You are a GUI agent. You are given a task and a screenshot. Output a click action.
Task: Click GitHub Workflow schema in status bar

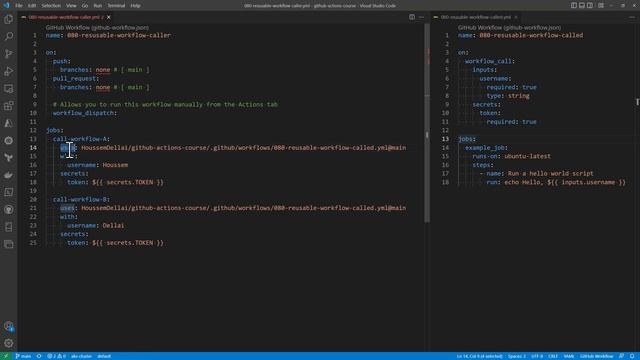(x=596, y=356)
